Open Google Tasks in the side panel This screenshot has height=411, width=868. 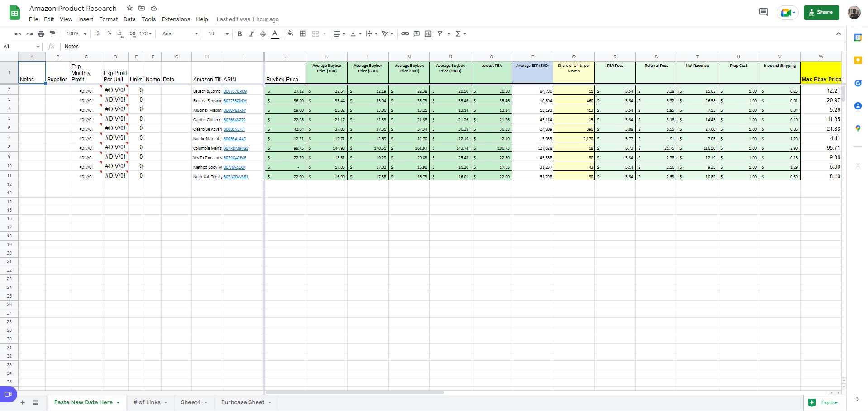(858, 83)
